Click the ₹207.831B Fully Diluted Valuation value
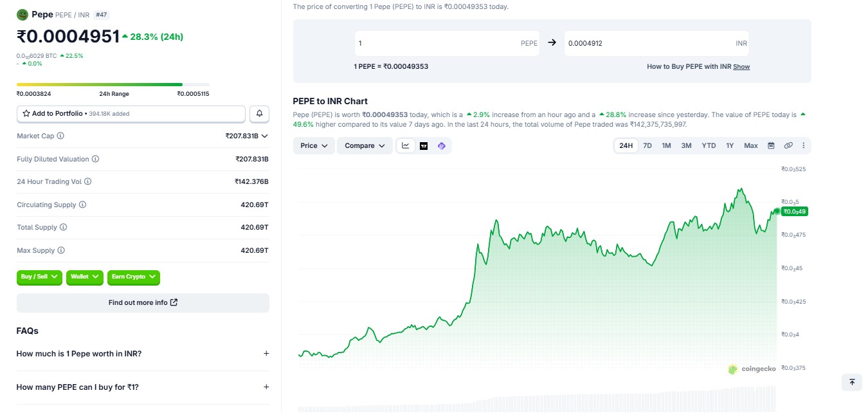Image resolution: width=868 pixels, height=413 pixels. tap(252, 159)
